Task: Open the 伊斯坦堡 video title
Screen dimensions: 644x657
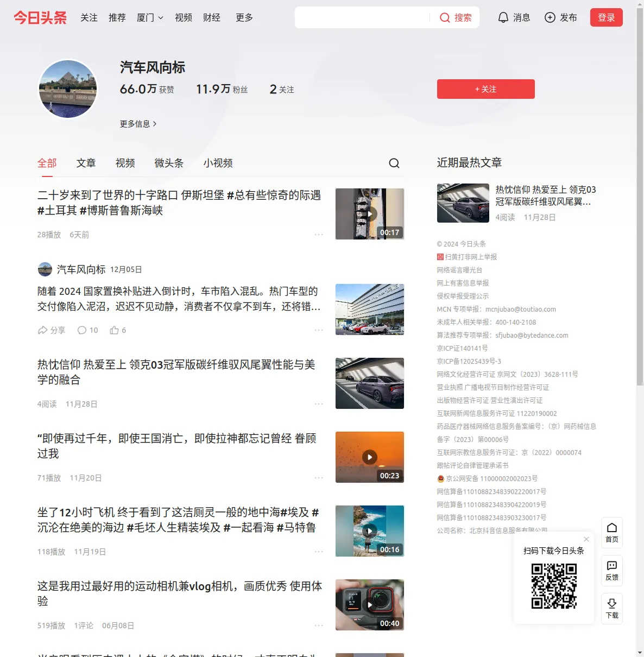Action: (179, 203)
